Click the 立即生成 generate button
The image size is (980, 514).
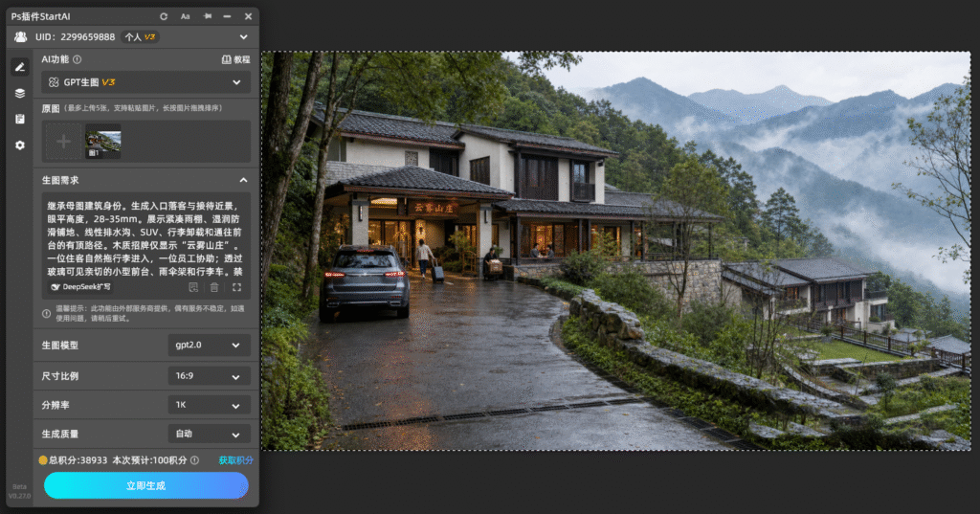click(x=146, y=485)
